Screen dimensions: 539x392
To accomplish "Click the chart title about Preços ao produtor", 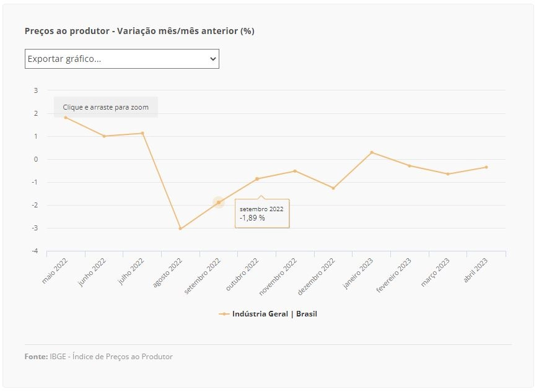I will (x=139, y=31).
